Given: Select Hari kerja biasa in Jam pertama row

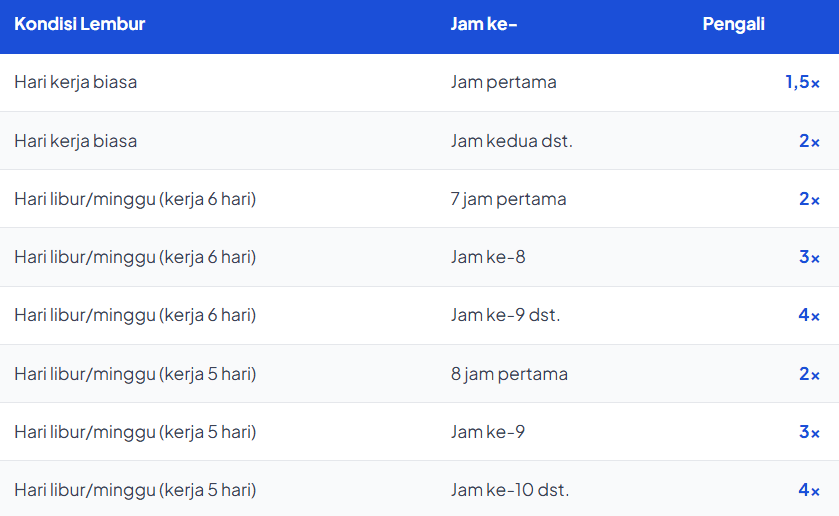Looking at the screenshot, I should pyautogui.click(x=76, y=82).
